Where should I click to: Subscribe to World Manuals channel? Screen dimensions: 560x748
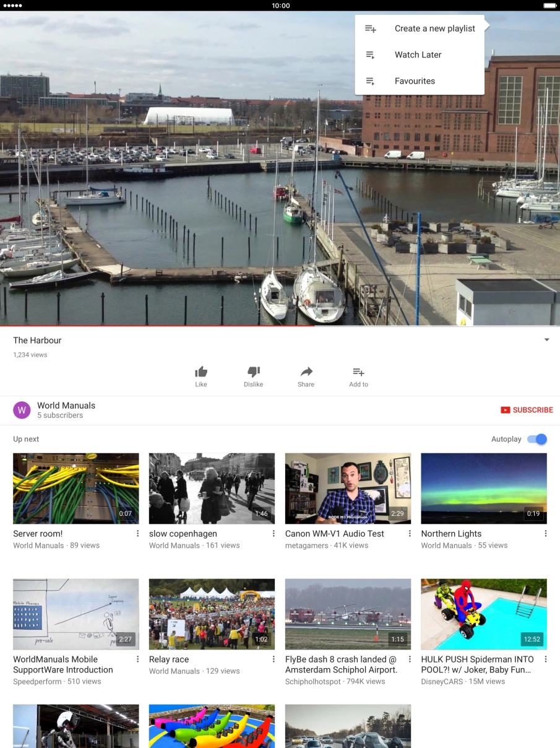[527, 410]
